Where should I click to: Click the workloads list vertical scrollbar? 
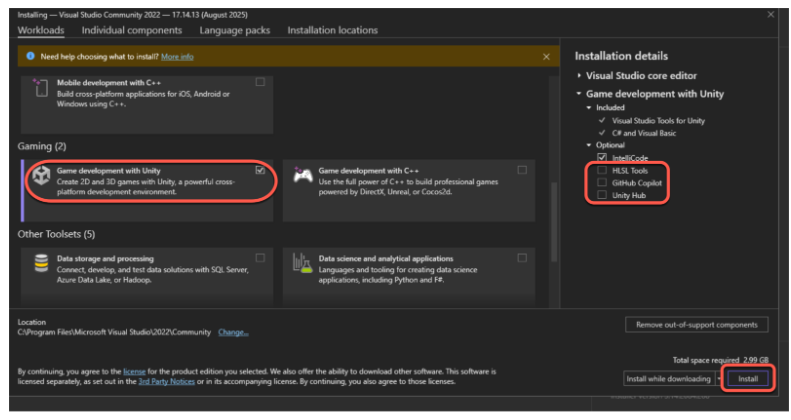(555, 200)
